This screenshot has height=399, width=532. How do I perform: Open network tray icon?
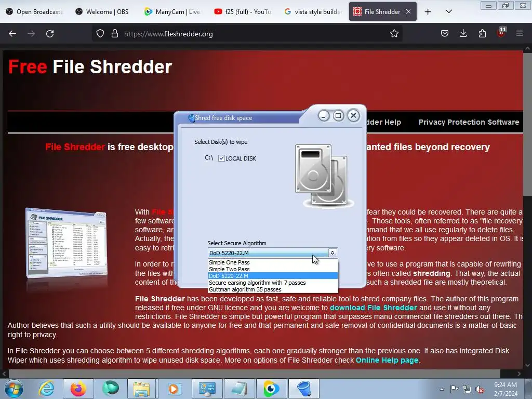(467, 389)
